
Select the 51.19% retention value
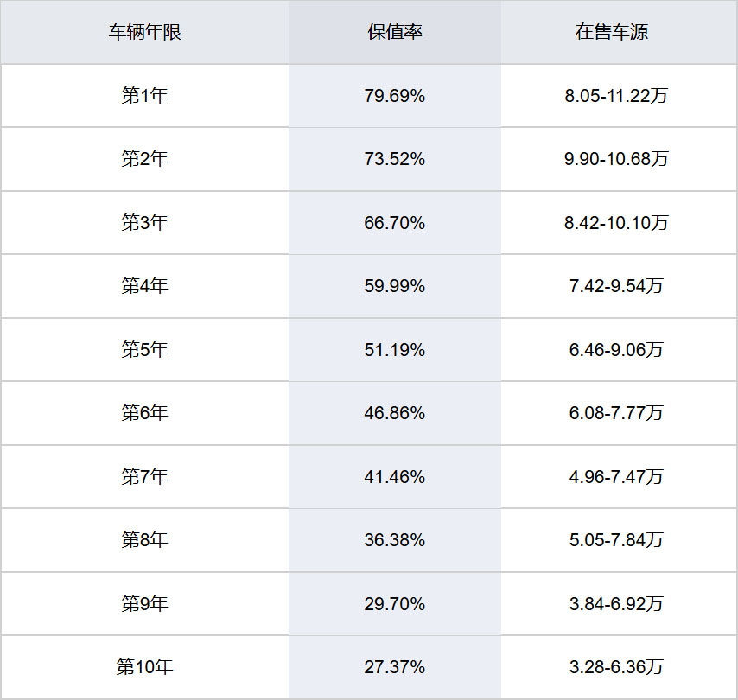[x=394, y=350]
